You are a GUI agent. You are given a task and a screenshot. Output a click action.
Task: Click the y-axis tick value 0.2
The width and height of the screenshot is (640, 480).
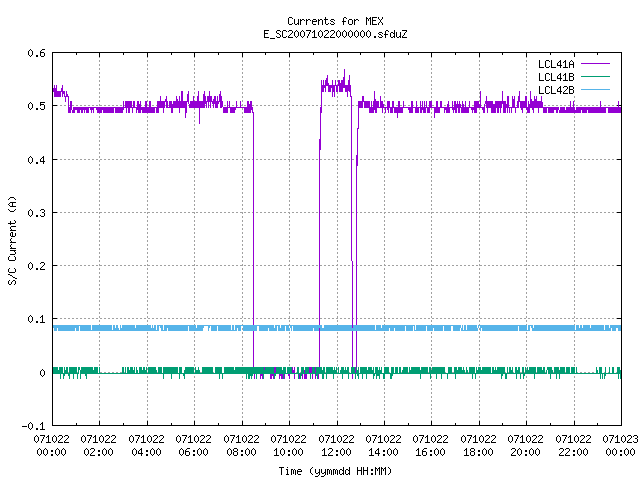(x=36, y=266)
